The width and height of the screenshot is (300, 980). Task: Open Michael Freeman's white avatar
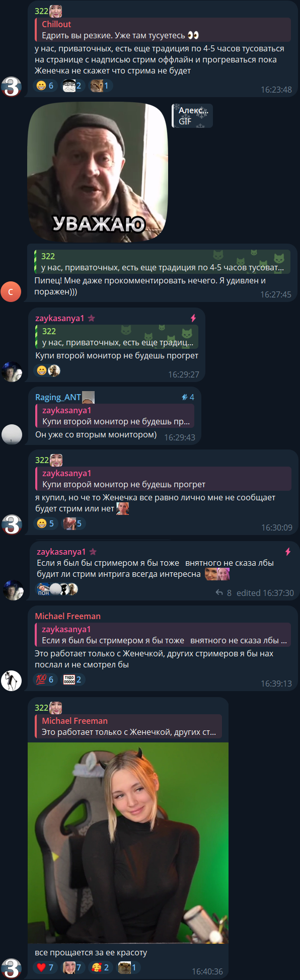(x=11, y=681)
